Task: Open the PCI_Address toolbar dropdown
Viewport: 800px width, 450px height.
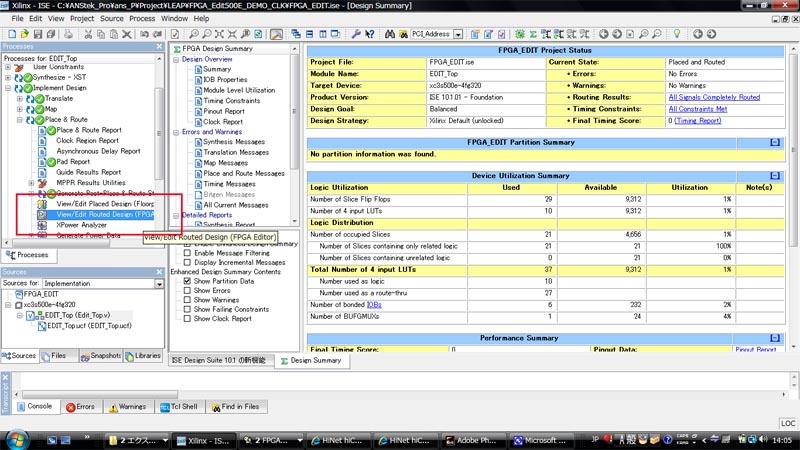Action: coord(458,34)
